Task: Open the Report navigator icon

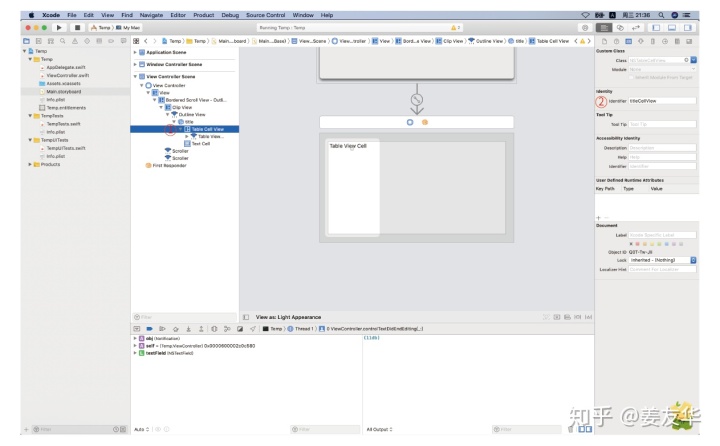Action: [123, 41]
